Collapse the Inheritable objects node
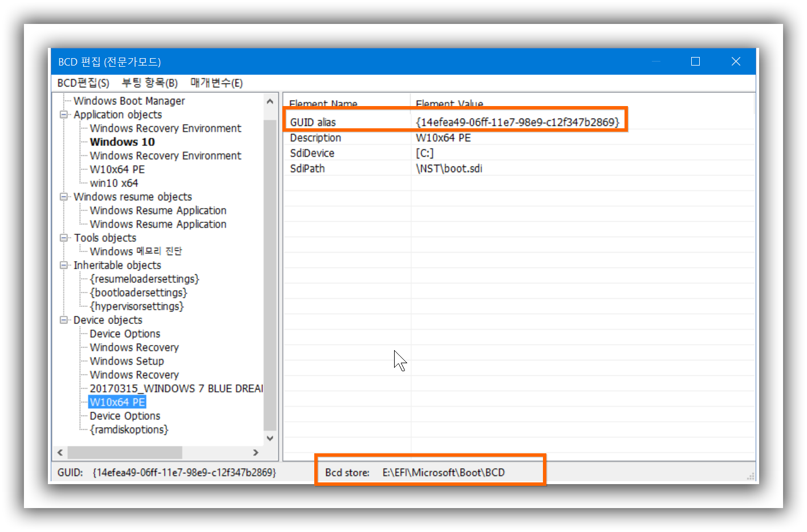The height and width of the screenshot is (532, 807). point(64,265)
